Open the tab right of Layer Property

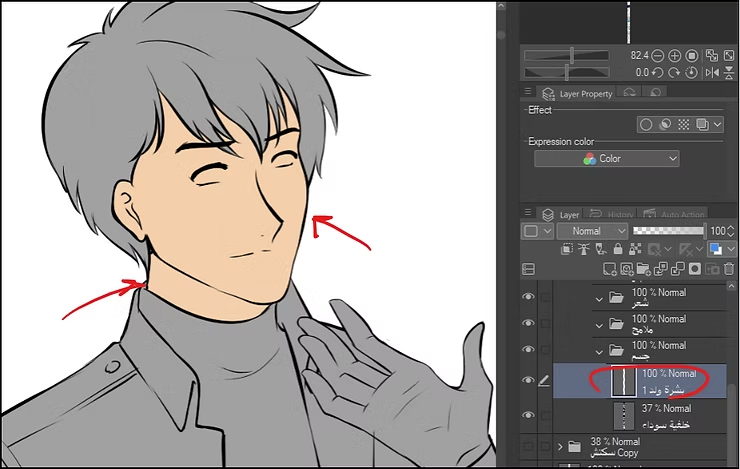[629, 93]
